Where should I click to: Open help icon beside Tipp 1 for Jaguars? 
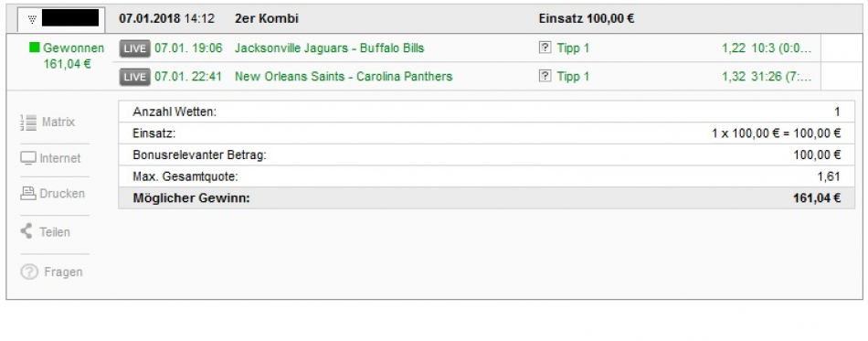click(545, 48)
